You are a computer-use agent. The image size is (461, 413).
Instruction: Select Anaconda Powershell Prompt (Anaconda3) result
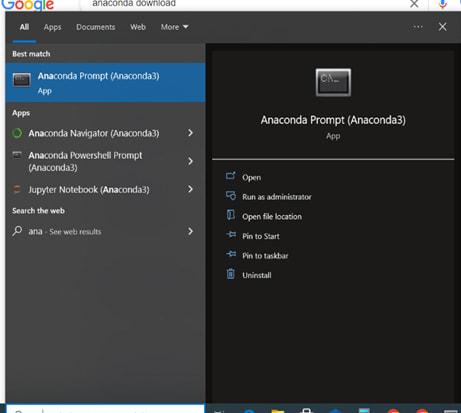[85, 161]
